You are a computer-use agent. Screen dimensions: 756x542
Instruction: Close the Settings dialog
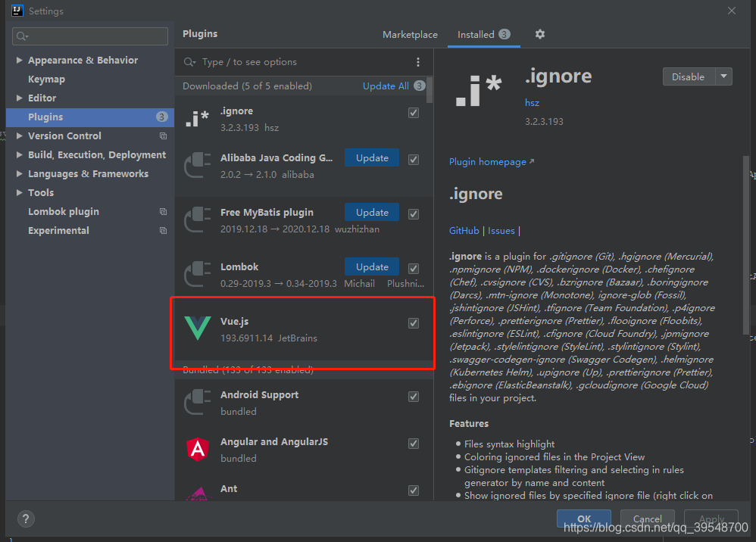tap(732, 11)
